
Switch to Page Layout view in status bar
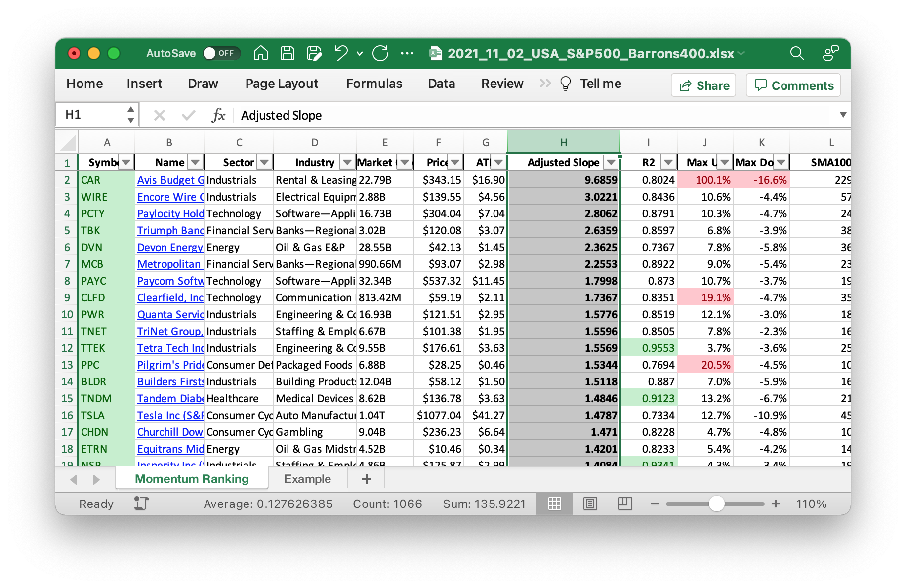point(590,504)
